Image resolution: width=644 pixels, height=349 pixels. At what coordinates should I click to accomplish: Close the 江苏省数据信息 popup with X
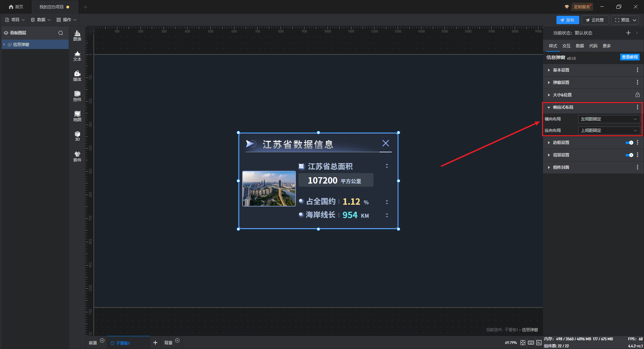(x=386, y=143)
